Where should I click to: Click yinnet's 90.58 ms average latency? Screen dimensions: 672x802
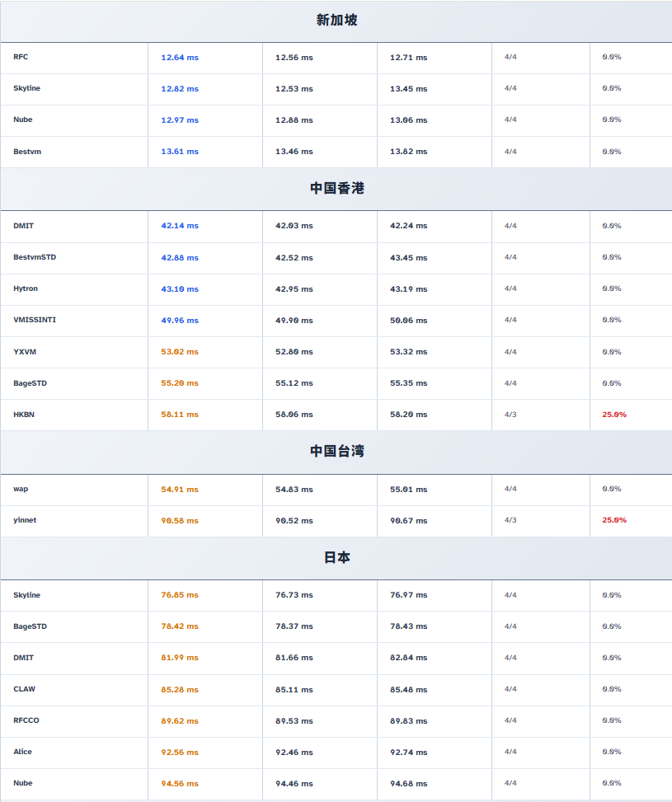pos(180,521)
